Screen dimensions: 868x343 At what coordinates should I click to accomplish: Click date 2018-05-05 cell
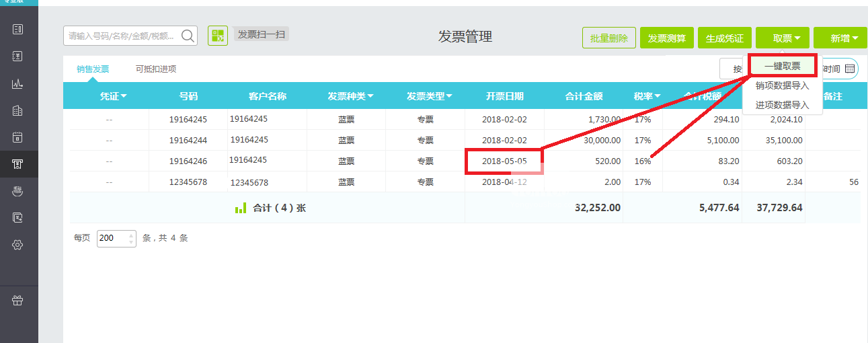coord(504,161)
